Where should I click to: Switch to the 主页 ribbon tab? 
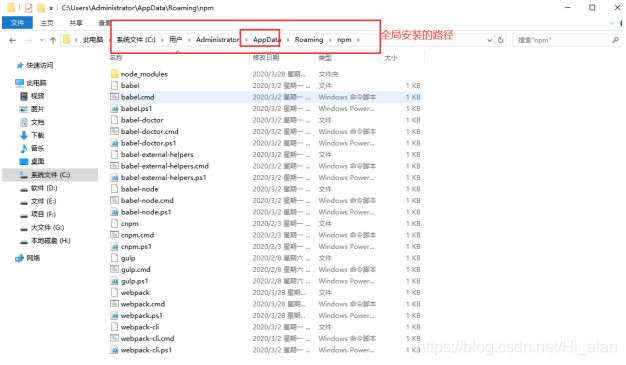click(x=47, y=23)
